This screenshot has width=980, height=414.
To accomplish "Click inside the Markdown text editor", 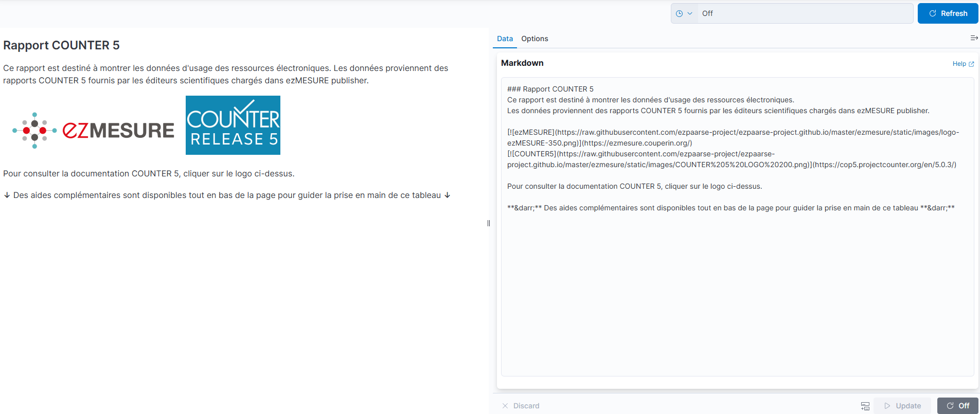I will 737,227.
